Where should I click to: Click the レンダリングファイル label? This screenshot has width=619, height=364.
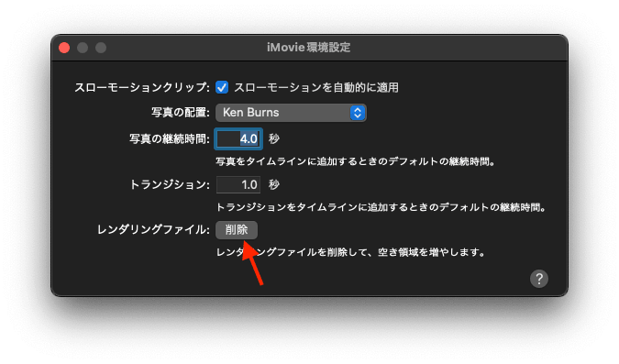click(x=153, y=230)
